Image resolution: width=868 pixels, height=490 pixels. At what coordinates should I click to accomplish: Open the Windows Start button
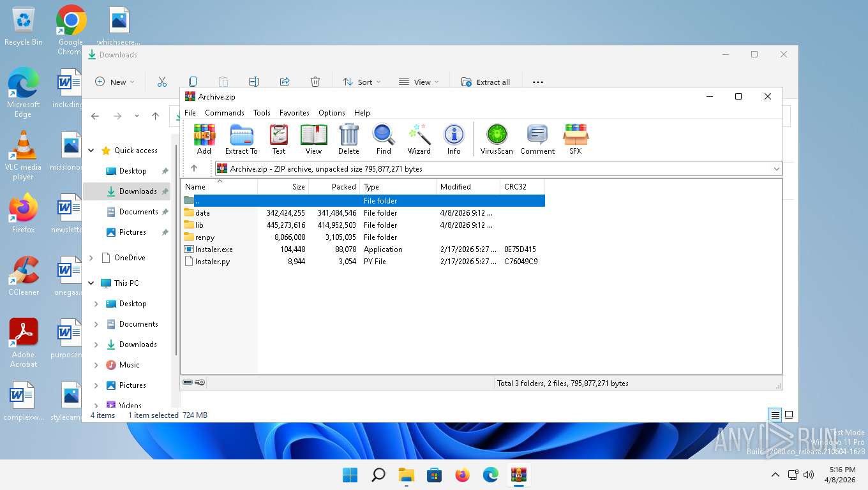pyautogui.click(x=350, y=475)
